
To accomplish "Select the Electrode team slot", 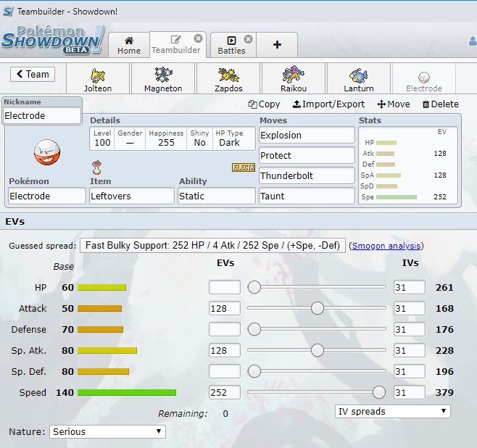I will click(424, 78).
